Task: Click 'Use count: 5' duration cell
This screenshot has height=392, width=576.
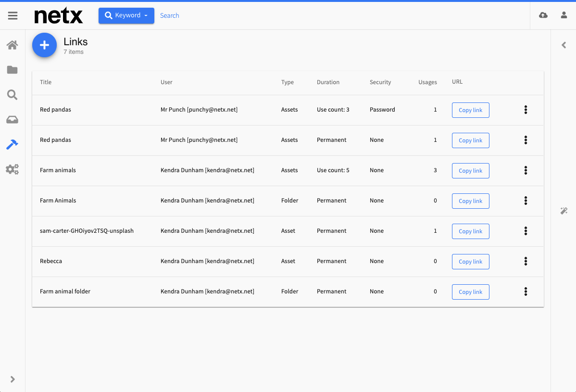Action: coord(333,170)
